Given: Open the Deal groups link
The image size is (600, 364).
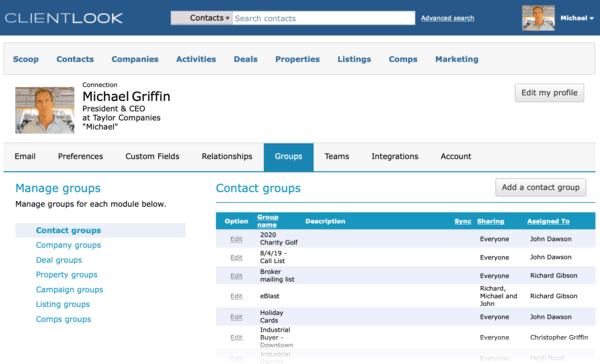Looking at the screenshot, I should point(59,260).
